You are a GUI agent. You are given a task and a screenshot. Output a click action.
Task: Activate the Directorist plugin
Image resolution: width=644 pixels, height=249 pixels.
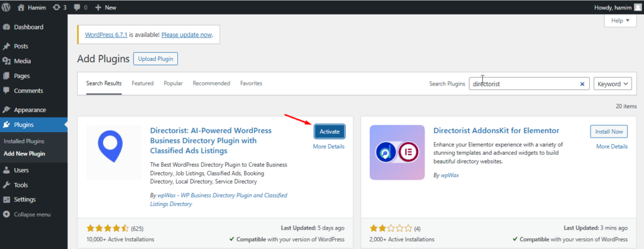(x=330, y=131)
